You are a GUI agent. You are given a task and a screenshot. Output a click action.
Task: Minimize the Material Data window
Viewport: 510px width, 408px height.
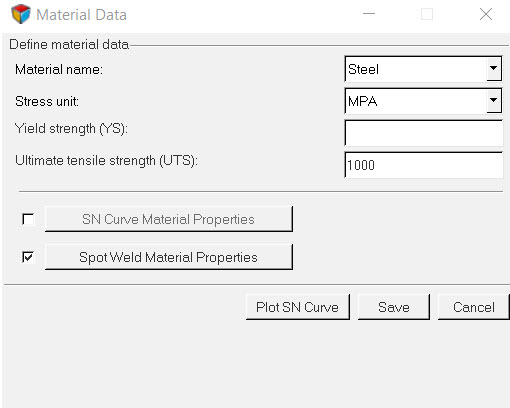[x=369, y=14]
